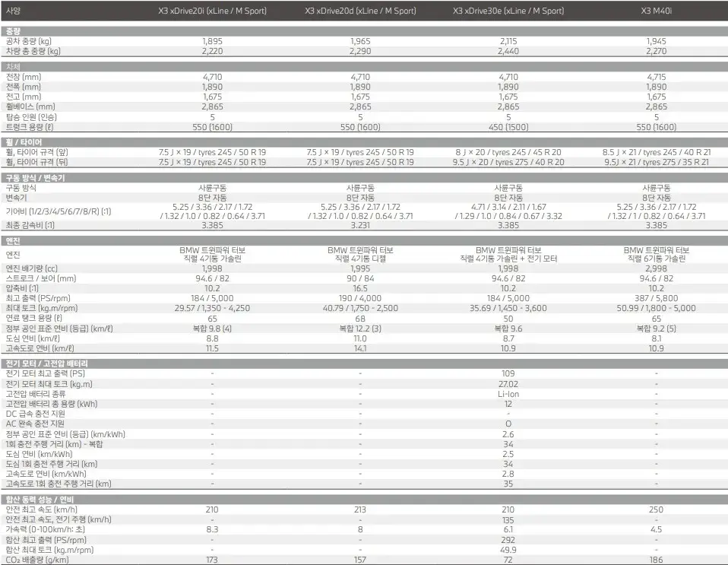Click the displacement value 1,995
728x565 pixels.
[360, 268]
